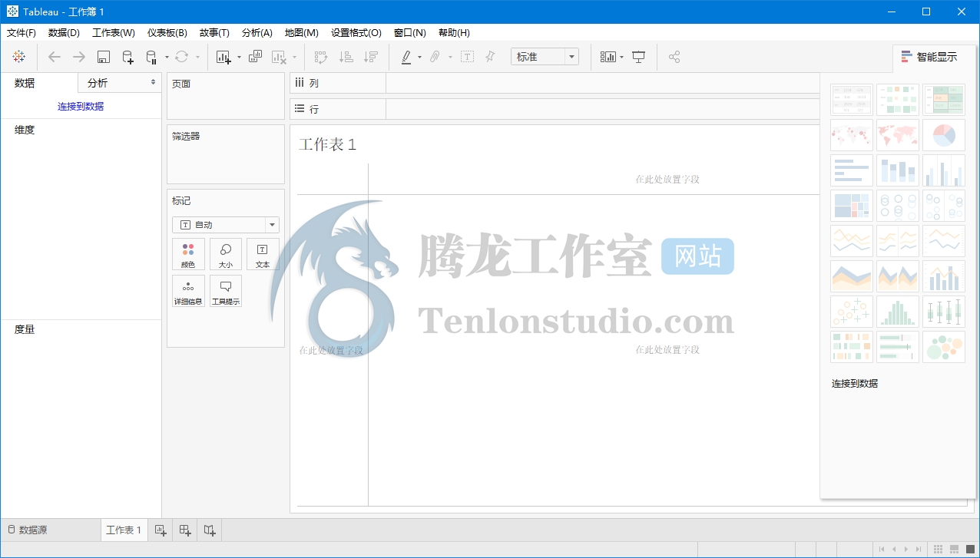Select the horizontal bars thumbnail in Show Me

(852, 170)
